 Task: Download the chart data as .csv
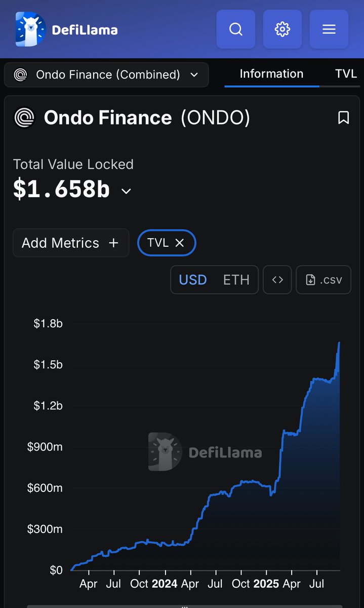(x=324, y=280)
